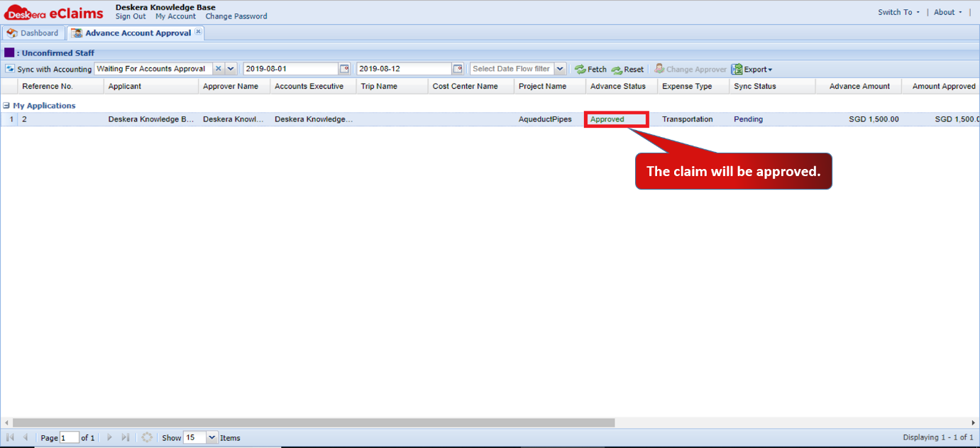Open Select Date Flow filter dropdown
Image resolution: width=980 pixels, height=448 pixels.
[x=560, y=69]
